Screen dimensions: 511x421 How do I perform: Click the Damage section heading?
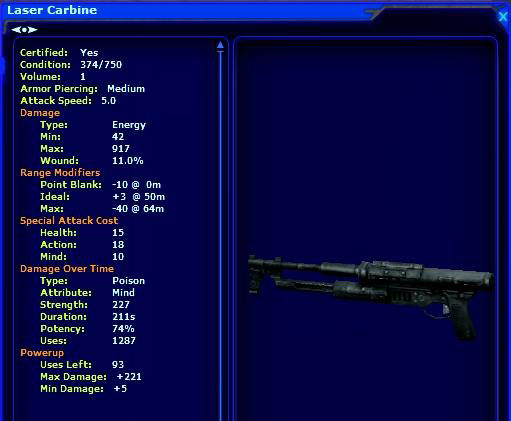40,113
